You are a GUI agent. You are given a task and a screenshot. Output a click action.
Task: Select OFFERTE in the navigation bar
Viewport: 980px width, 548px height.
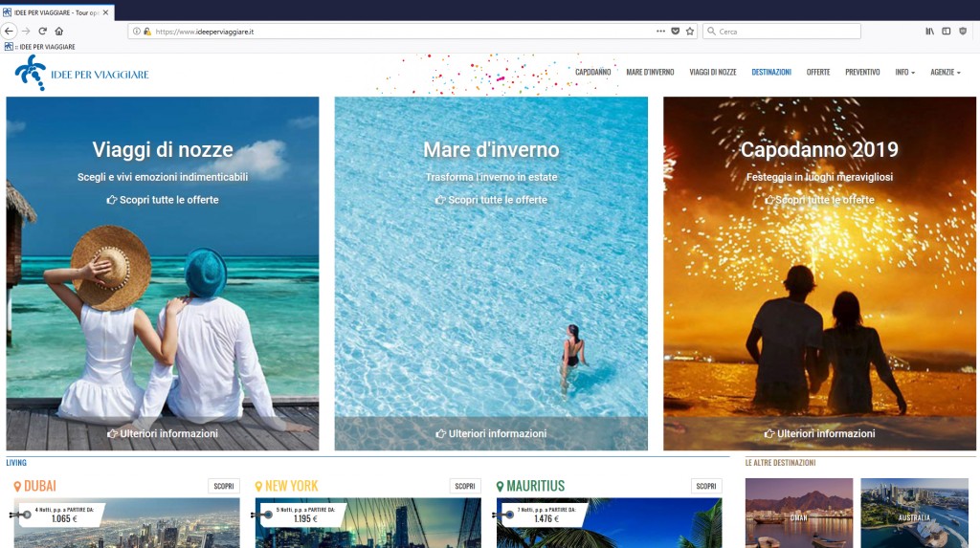pyautogui.click(x=818, y=72)
